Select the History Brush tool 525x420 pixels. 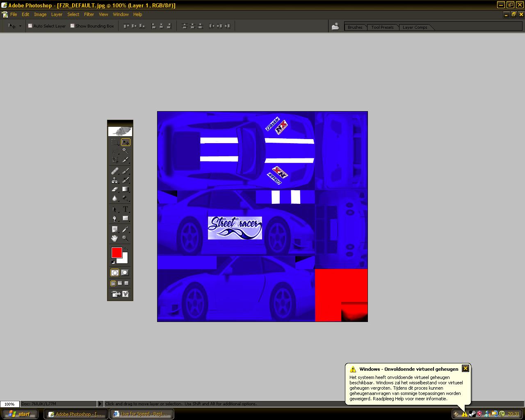point(126,180)
